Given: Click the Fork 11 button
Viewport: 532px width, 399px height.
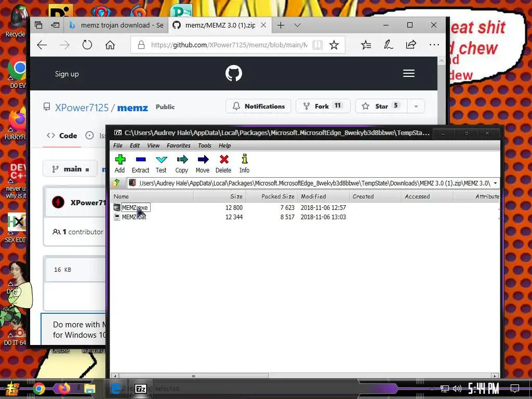Looking at the screenshot, I should pyautogui.click(x=323, y=106).
